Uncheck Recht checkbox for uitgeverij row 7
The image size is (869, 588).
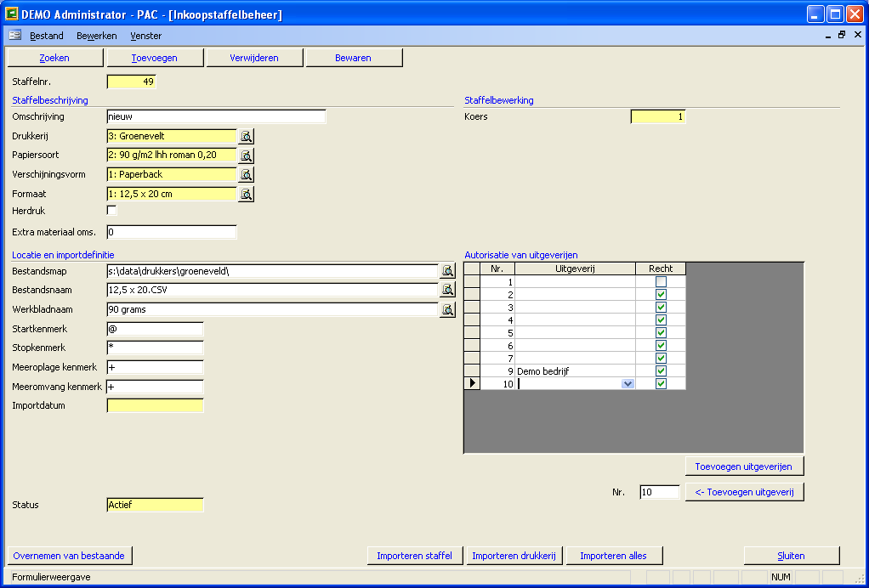point(661,359)
